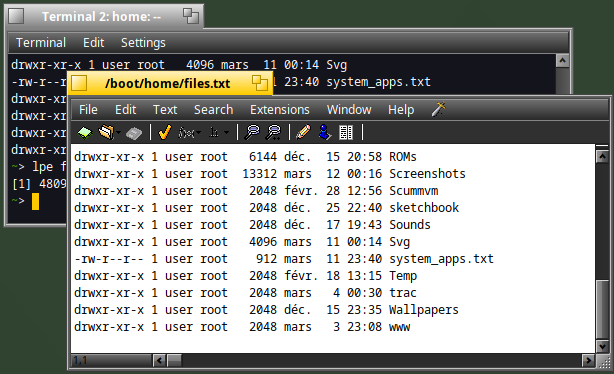
Task: Click the Svg line in the Pe editor
Action: (x=242, y=242)
